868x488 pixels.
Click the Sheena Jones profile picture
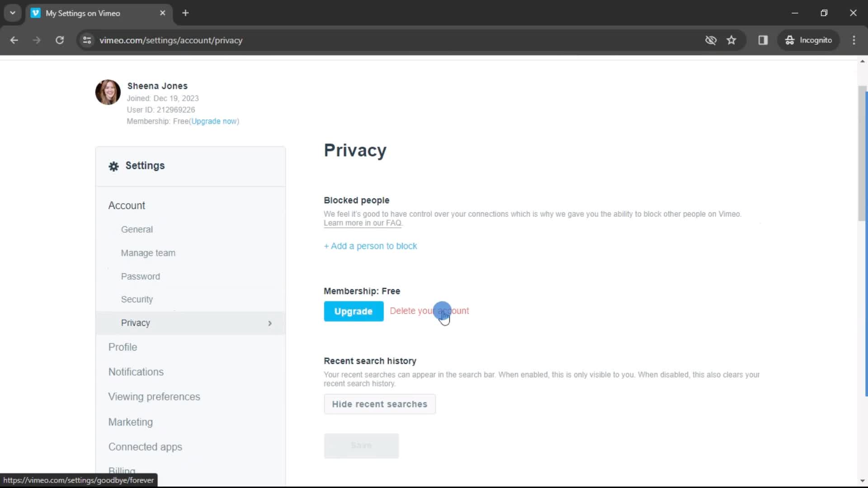pos(107,93)
